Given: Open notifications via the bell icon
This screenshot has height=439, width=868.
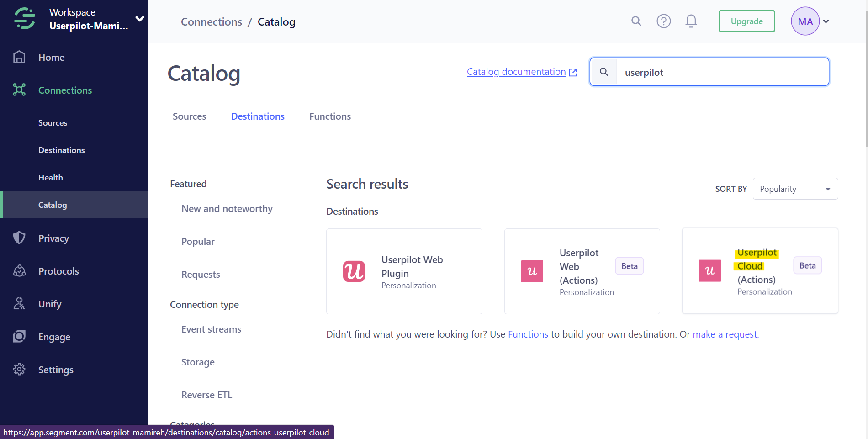Looking at the screenshot, I should pyautogui.click(x=691, y=21).
